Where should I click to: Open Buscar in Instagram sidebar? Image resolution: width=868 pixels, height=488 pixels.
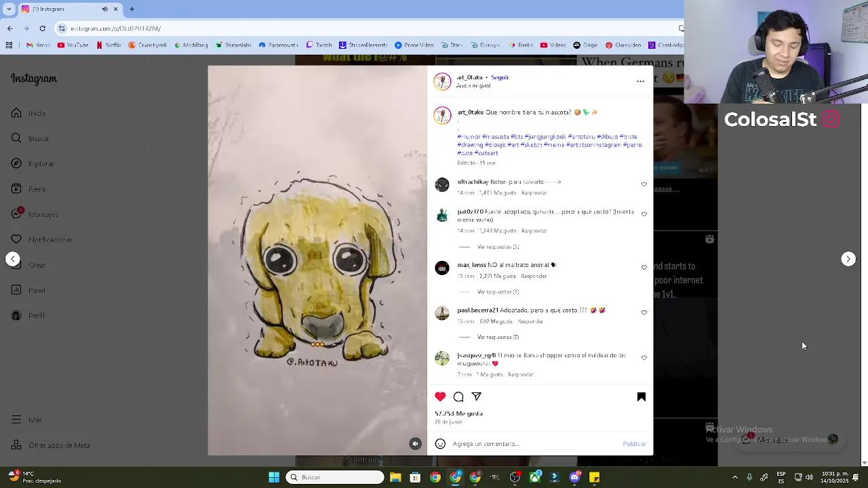pos(30,138)
